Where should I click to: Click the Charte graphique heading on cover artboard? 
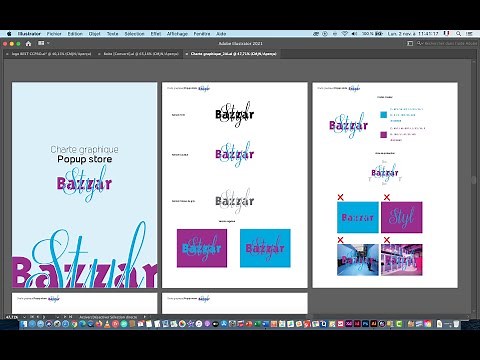click(x=85, y=149)
